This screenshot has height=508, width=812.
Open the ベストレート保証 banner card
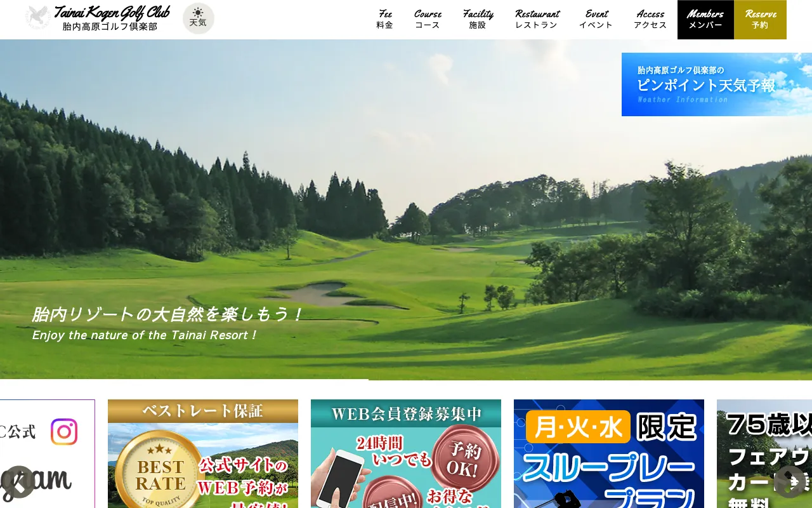click(203, 454)
